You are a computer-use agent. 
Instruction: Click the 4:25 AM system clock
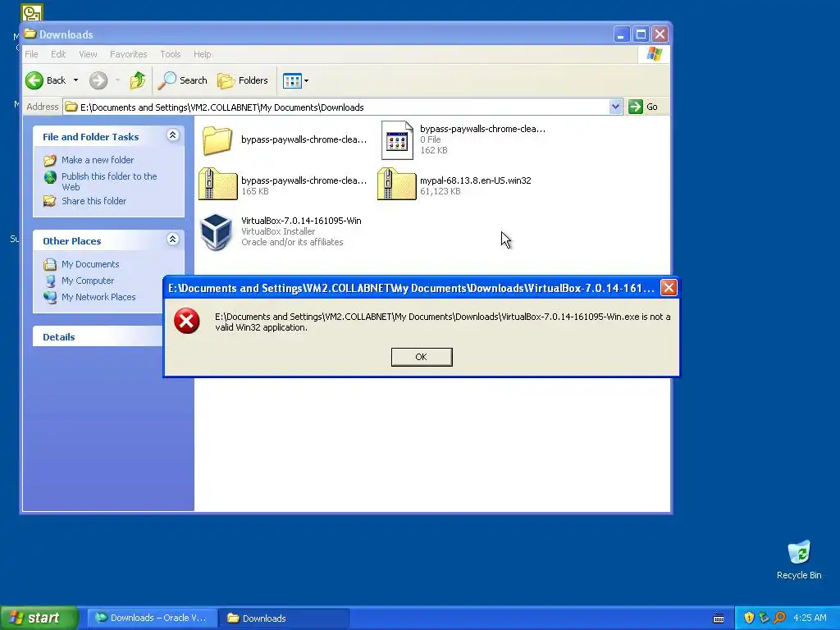click(x=810, y=618)
